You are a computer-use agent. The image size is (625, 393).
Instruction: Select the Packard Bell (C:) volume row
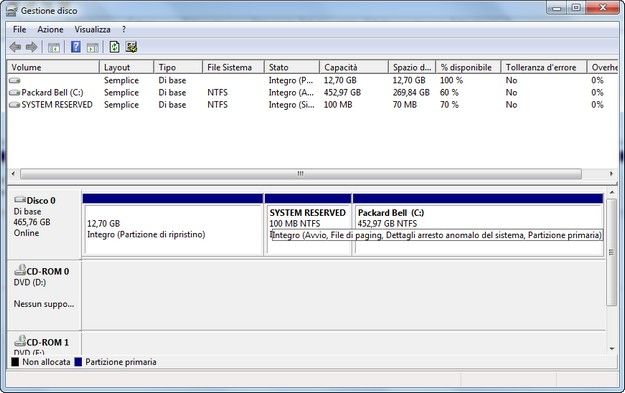tap(312, 92)
